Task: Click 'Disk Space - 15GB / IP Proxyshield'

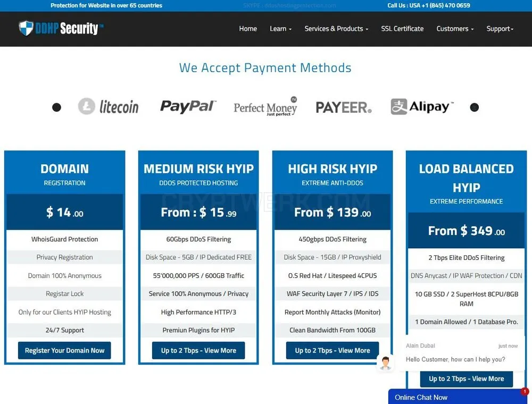Action: [x=332, y=257]
